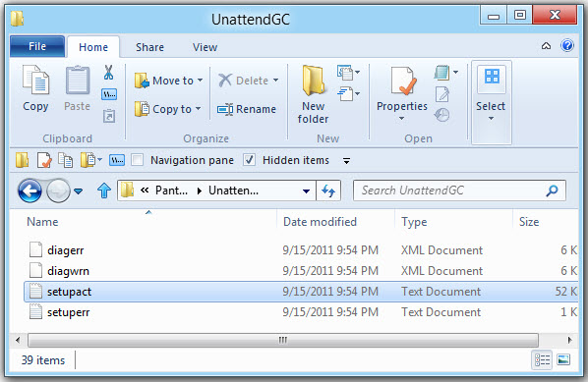Open the Help icon
The width and height of the screenshot is (588, 382).
point(567,46)
